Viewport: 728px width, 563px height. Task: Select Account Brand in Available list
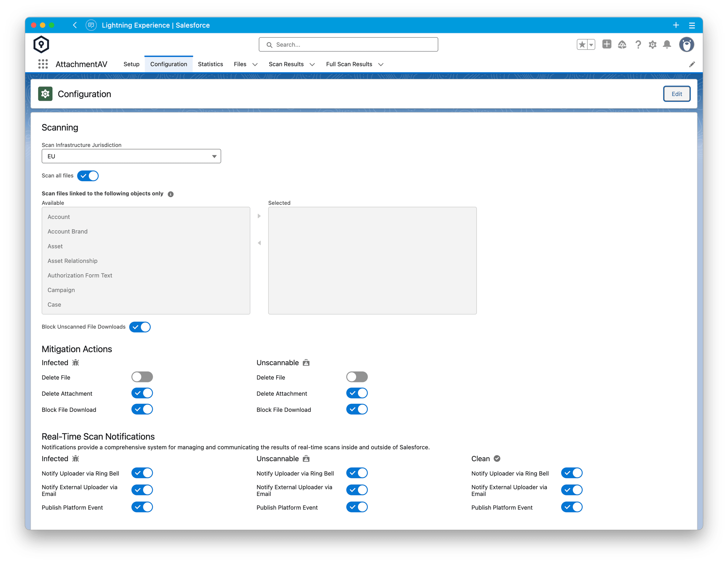click(x=146, y=232)
